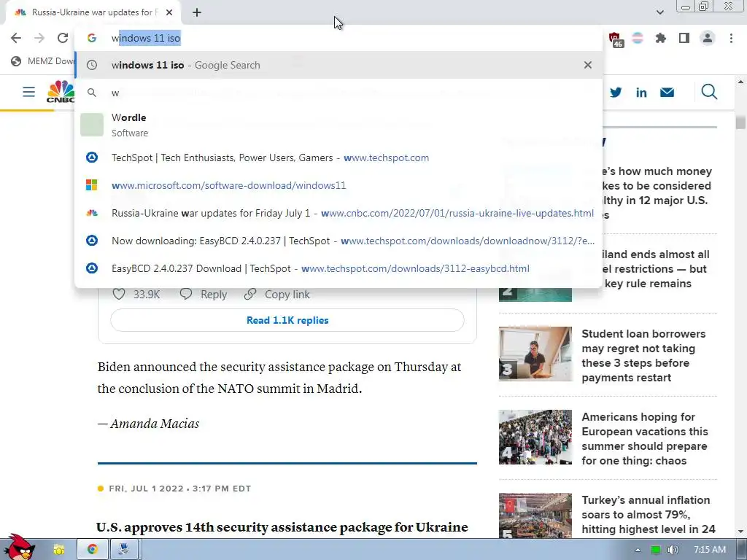747x560 pixels.
Task: Choose the 'w' search suggestion
Action: pos(338,93)
